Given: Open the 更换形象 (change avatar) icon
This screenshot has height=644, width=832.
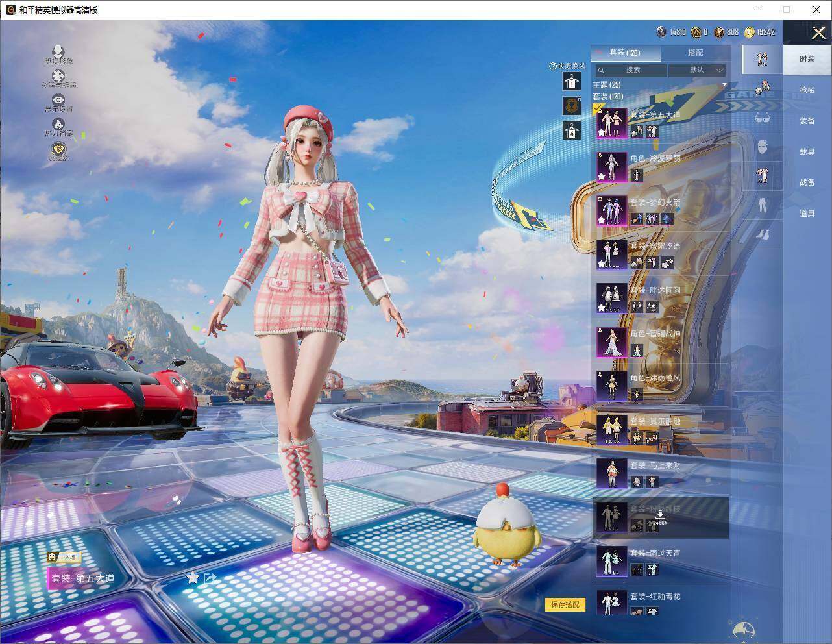Looking at the screenshot, I should tap(58, 51).
